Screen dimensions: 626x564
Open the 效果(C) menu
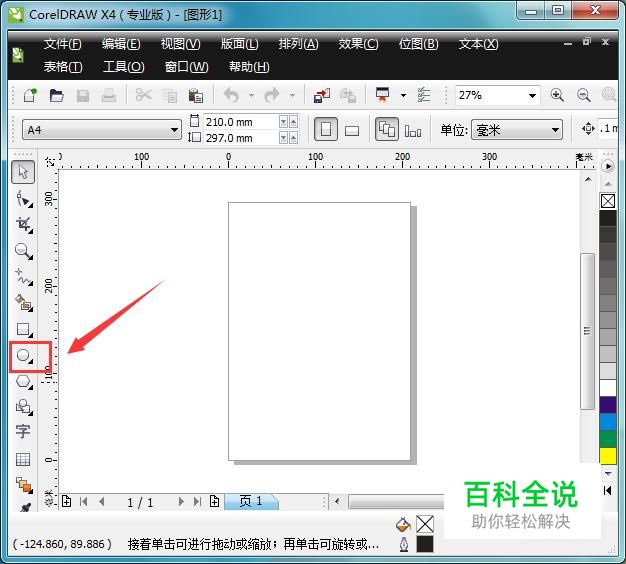click(x=358, y=44)
